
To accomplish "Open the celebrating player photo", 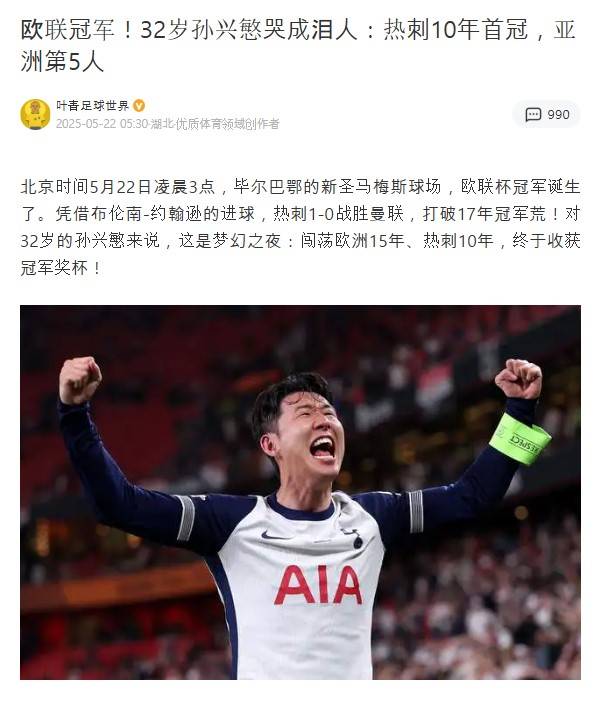I will coord(300,492).
